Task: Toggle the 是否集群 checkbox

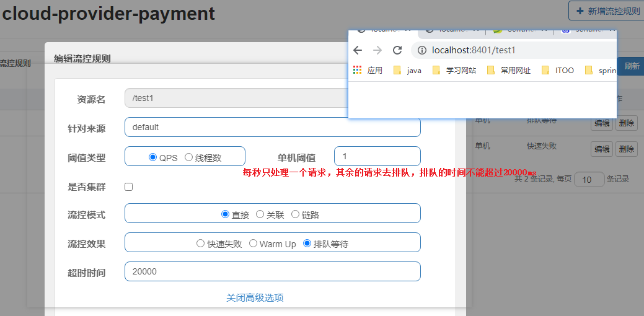Action: point(128,187)
